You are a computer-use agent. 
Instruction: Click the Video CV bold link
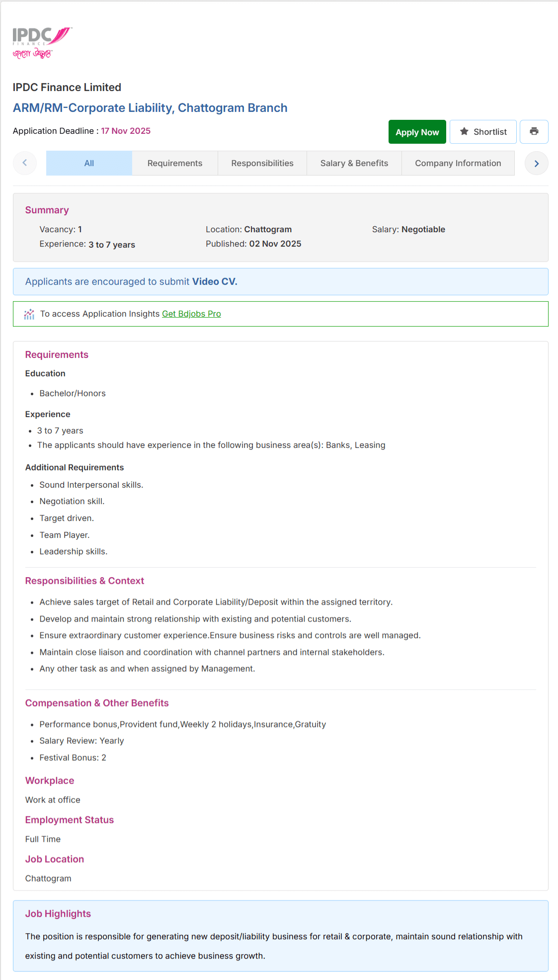[x=215, y=281]
